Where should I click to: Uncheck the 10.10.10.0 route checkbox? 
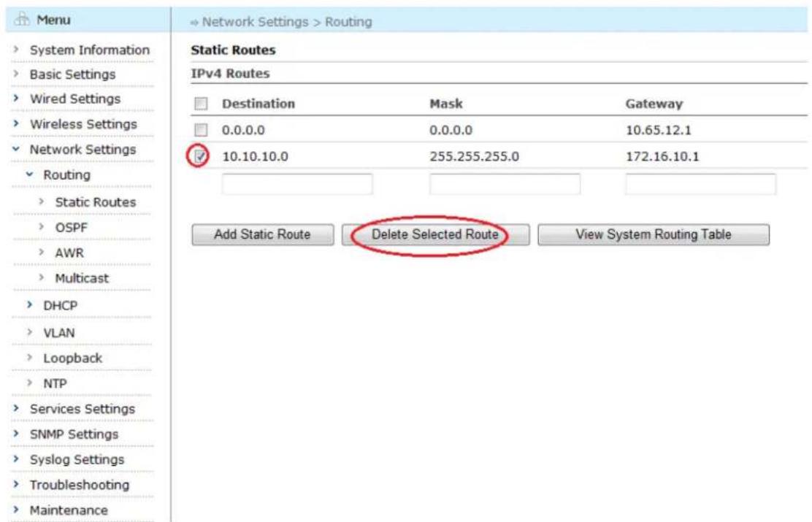200,156
